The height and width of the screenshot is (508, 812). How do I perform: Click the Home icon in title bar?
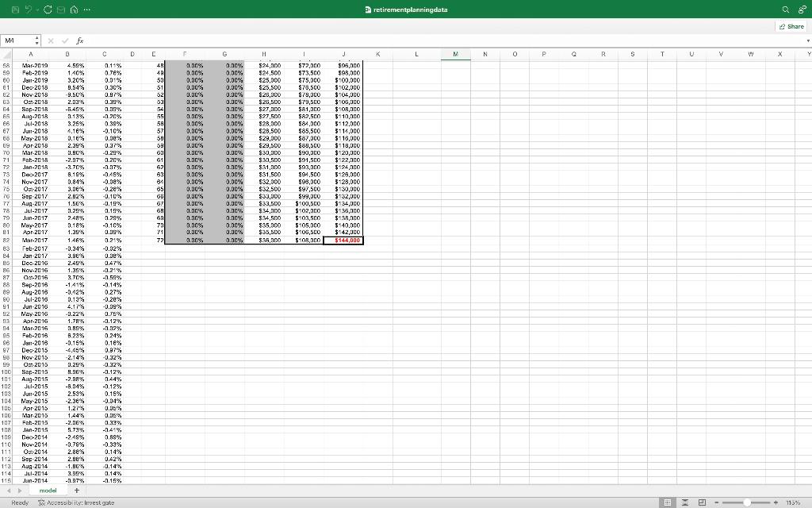click(74, 10)
